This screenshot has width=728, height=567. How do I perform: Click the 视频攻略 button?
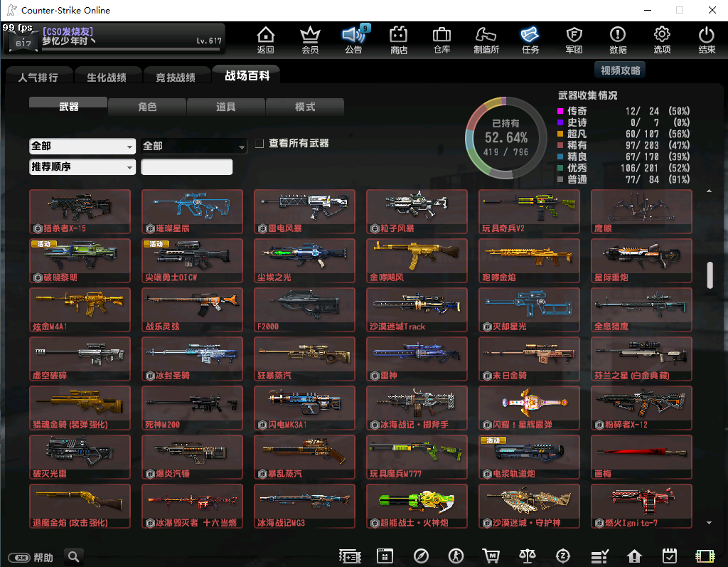[620, 70]
